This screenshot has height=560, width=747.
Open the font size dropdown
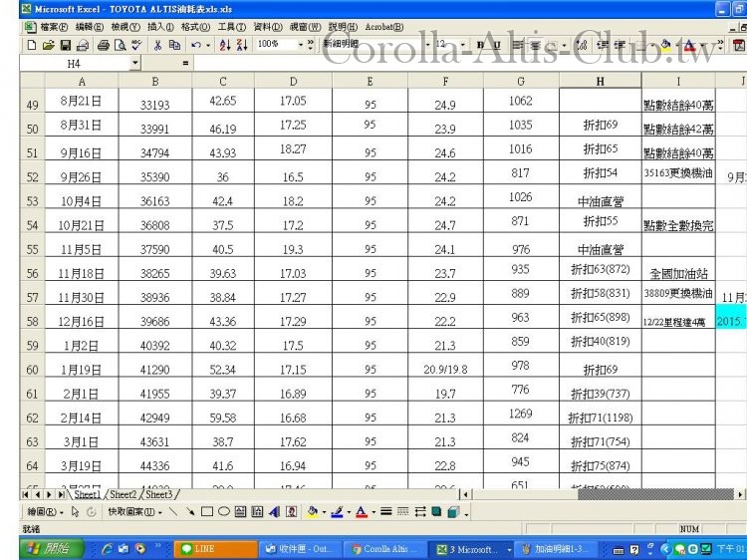click(462, 45)
